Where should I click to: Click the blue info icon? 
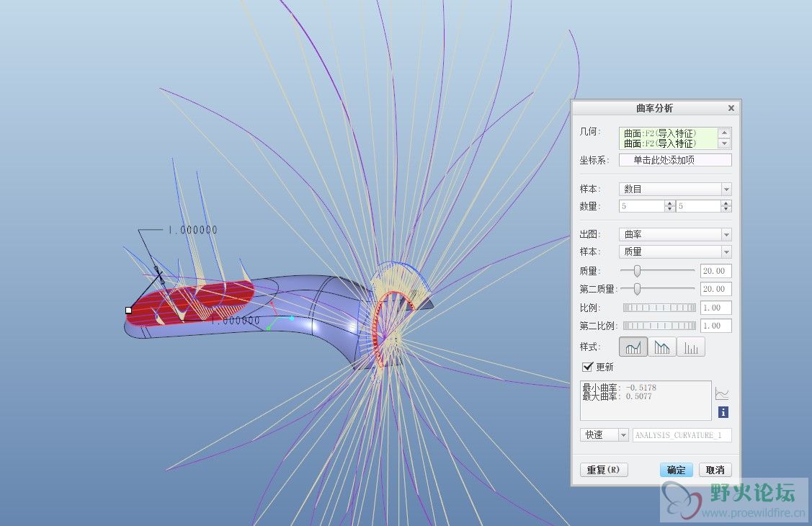pyautogui.click(x=723, y=412)
